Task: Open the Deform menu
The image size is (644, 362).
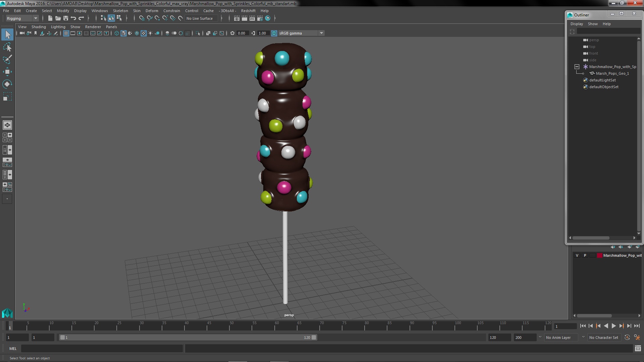Action: pos(152,11)
